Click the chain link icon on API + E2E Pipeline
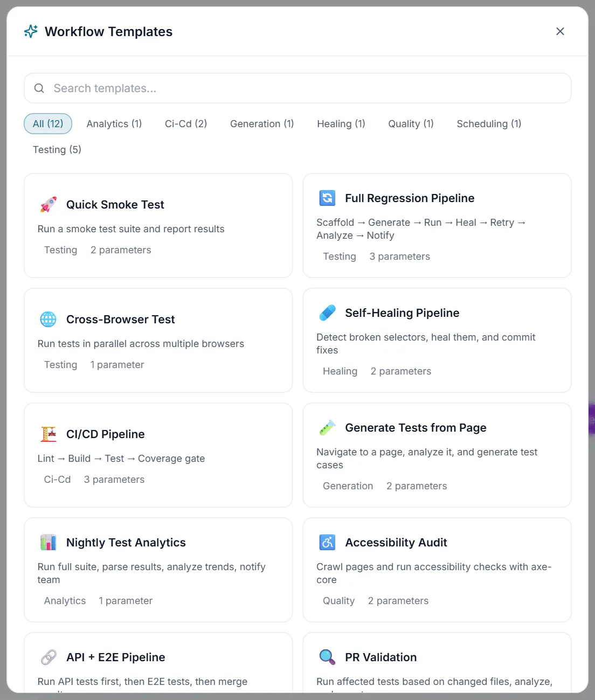Image resolution: width=595 pixels, height=700 pixels. click(49, 657)
